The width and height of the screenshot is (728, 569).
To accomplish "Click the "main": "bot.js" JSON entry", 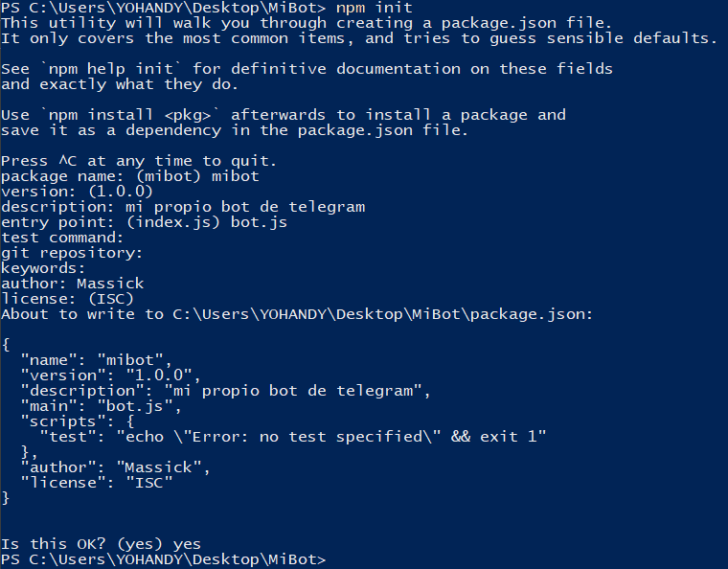I will coord(101,406).
